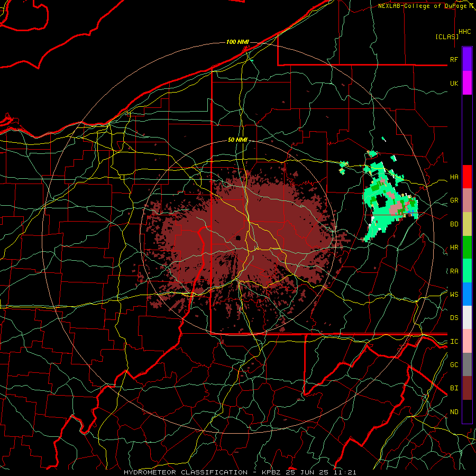This screenshot has width=476, height=476.
Task: Click the RF purple legend swatch
Action: (467, 59)
